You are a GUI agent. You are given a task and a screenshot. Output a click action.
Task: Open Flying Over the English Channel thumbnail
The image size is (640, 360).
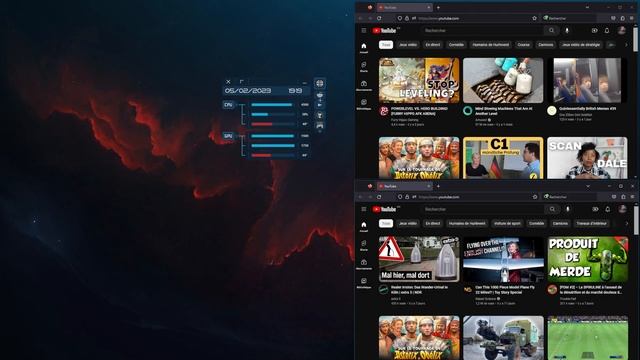[x=503, y=259]
